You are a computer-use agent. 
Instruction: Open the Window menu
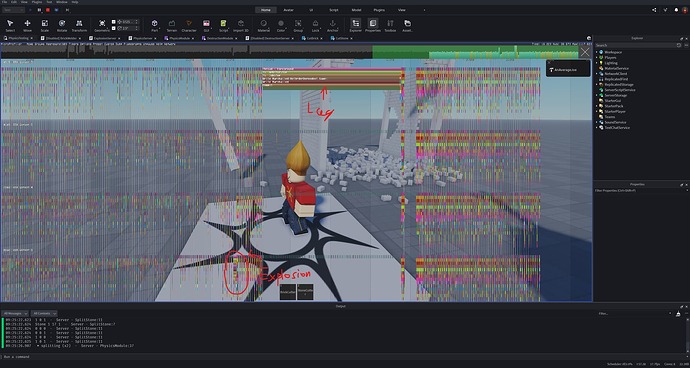62,2
